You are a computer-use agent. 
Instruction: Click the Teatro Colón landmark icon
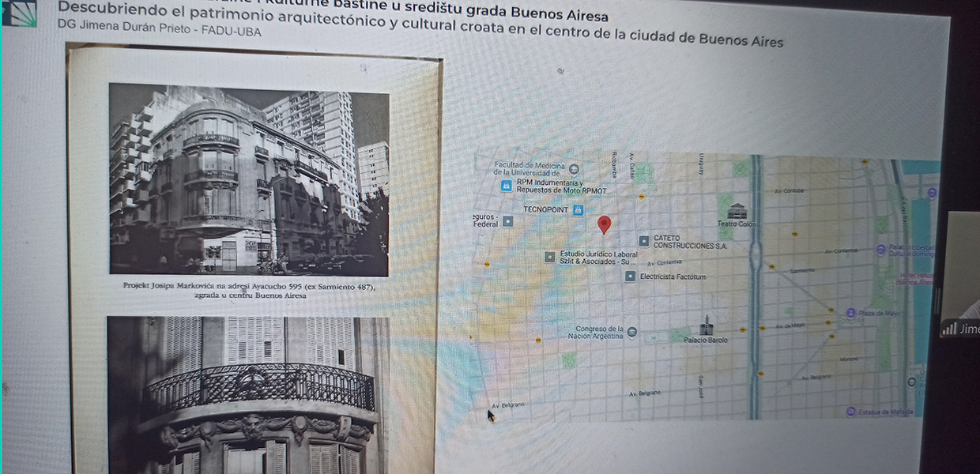coord(737,211)
